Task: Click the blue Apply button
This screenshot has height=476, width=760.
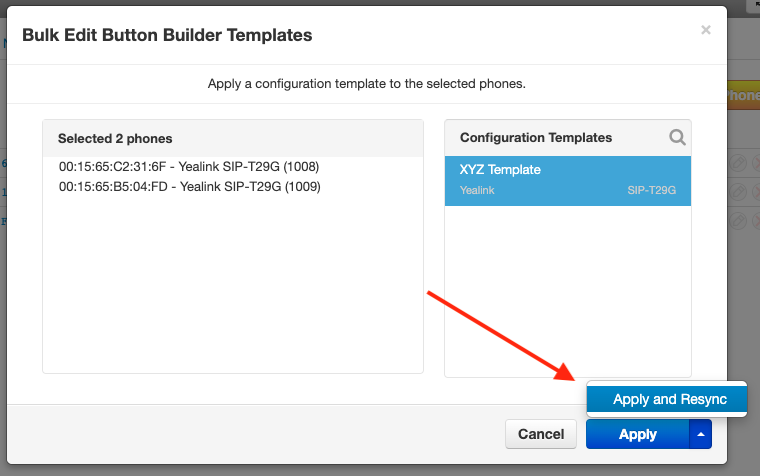Action: click(637, 434)
